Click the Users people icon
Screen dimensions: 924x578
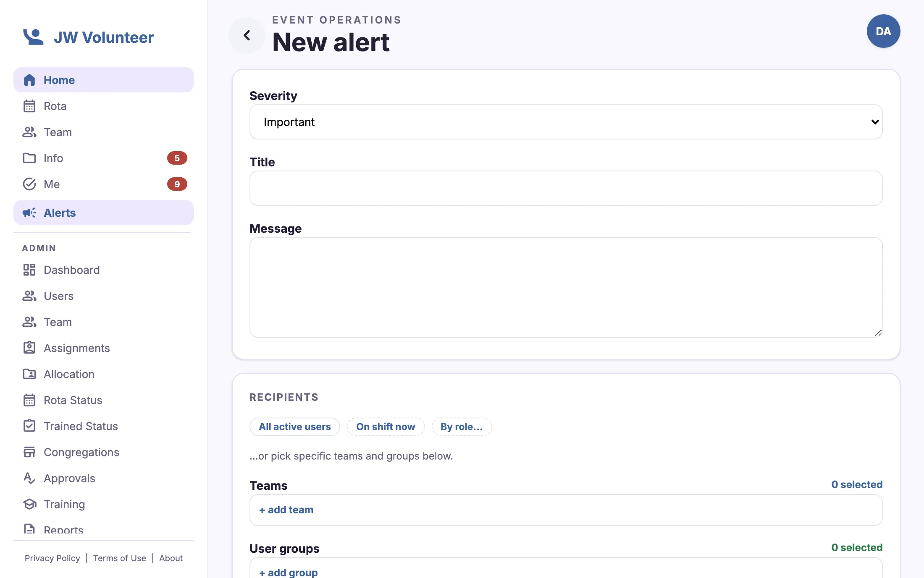pyautogui.click(x=29, y=296)
